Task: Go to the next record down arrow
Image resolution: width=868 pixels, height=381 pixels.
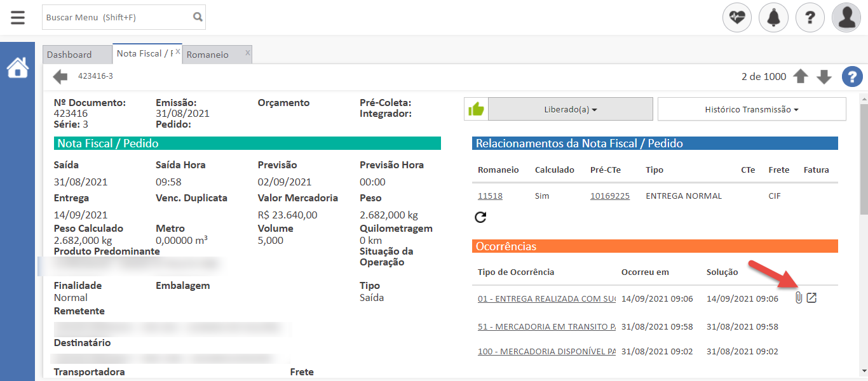Action: pos(824,77)
